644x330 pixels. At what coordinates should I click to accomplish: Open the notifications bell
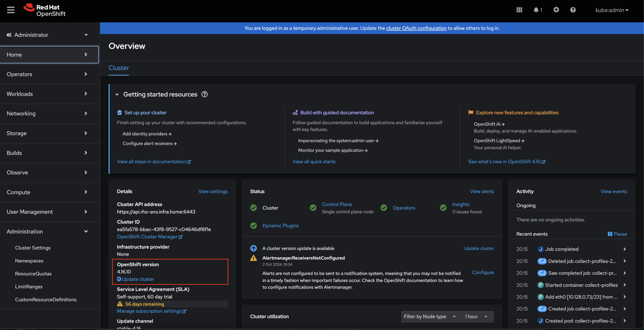tap(538, 10)
